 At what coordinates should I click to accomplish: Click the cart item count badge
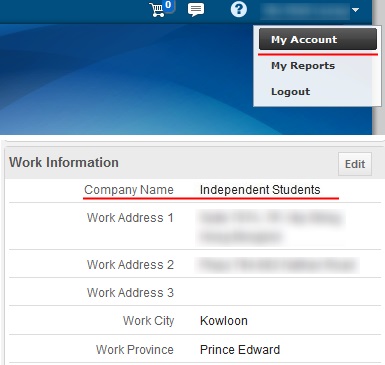click(168, 5)
